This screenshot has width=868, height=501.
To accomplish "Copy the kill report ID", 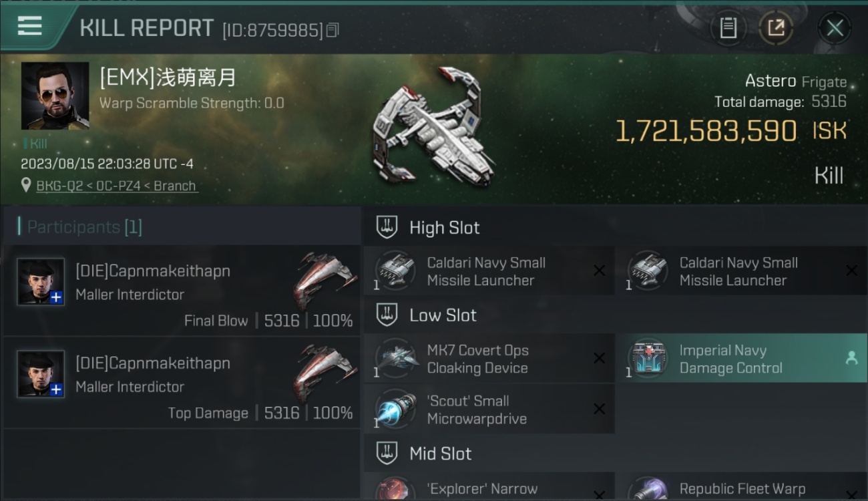I will pyautogui.click(x=333, y=30).
